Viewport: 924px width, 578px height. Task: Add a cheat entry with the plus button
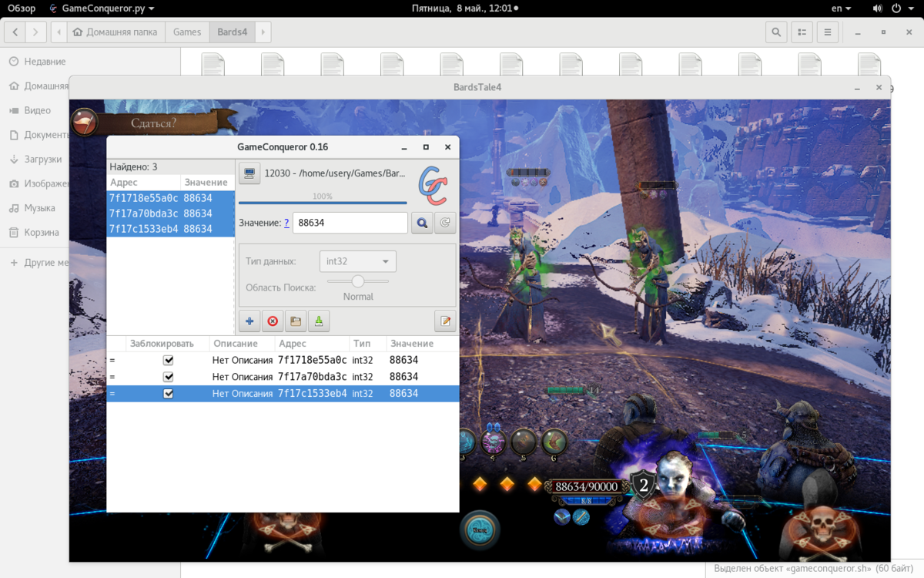[x=249, y=321]
